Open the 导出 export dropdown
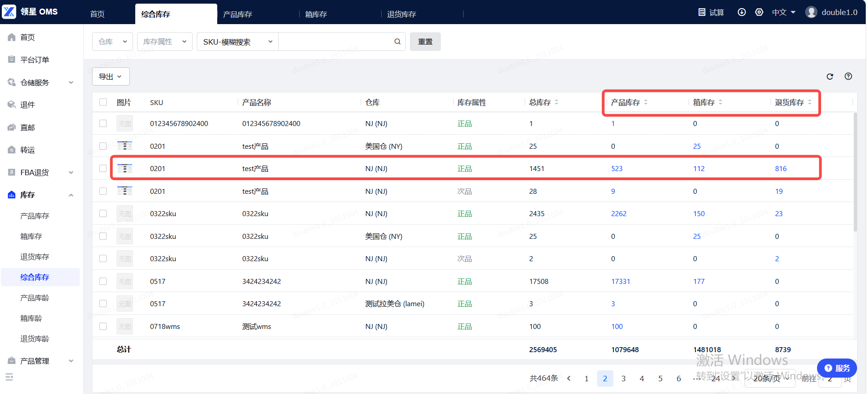The width and height of the screenshot is (868, 394). (111, 76)
